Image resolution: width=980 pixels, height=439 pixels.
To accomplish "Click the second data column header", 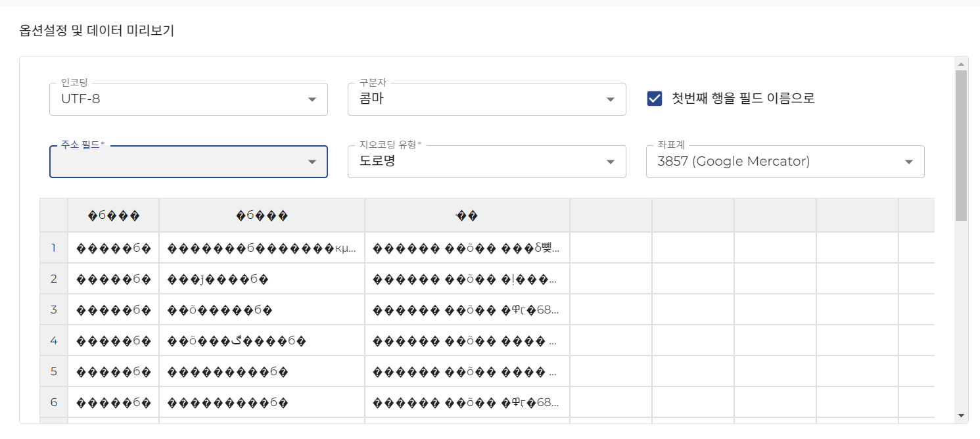I will tap(262, 215).
